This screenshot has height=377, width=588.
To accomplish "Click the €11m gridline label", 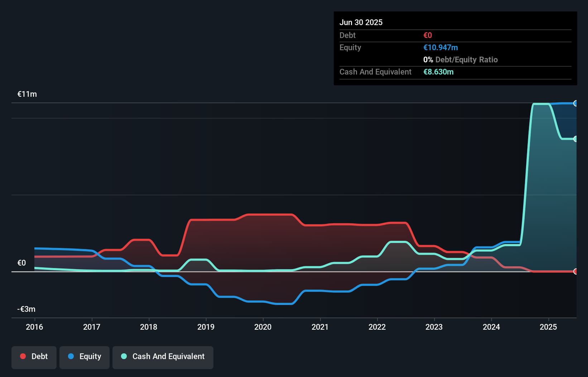I will pos(26,94).
